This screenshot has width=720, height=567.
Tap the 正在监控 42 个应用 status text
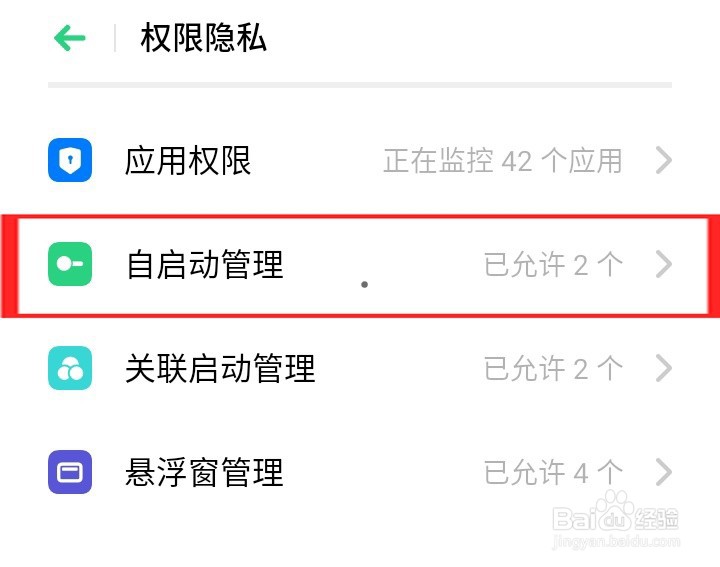(x=503, y=160)
